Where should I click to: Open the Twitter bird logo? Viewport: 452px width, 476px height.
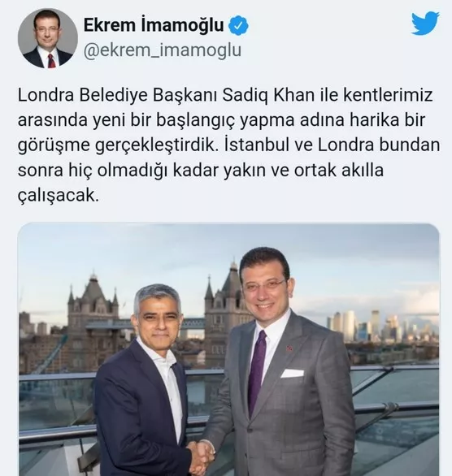click(x=425, y=23)
